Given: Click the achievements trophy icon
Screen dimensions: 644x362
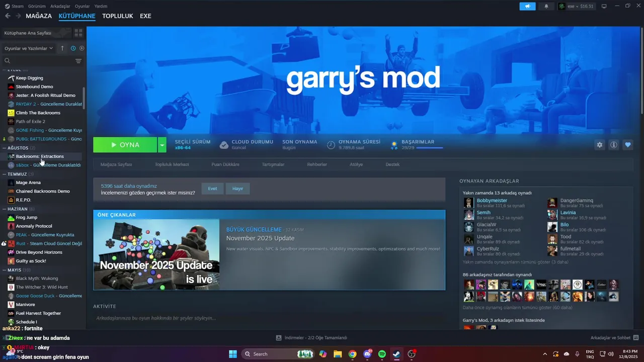Looking at the screenshot, I should (394, 145).
